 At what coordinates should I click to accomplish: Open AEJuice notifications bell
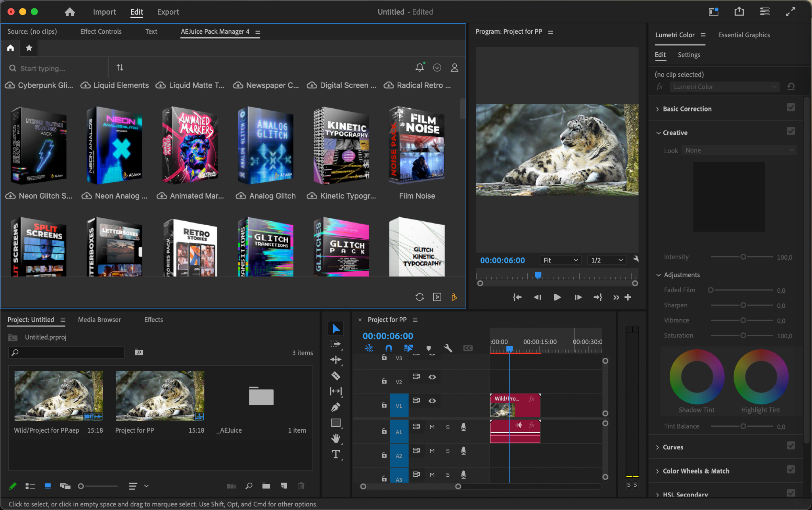tap(419, 68)
